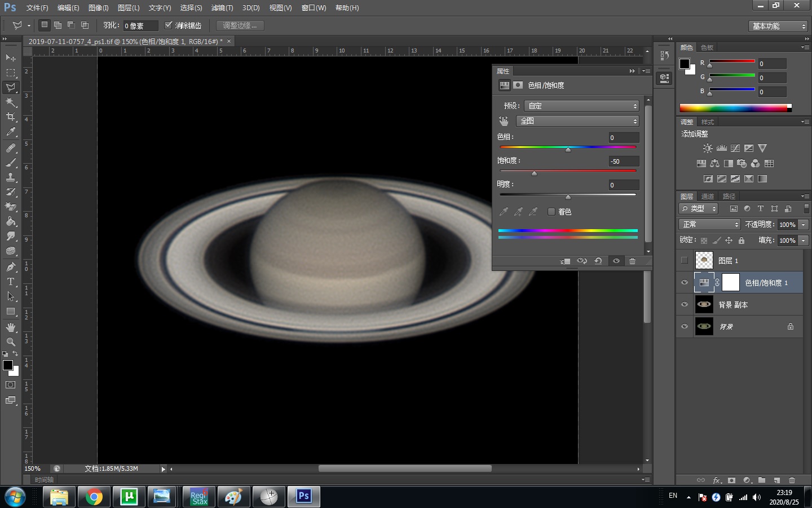Viewport: 812px width, 508px height.
Task: Open the 不透明度 opacity dropdown arrow
Action: pyautogui.click(x=804, y=225)
